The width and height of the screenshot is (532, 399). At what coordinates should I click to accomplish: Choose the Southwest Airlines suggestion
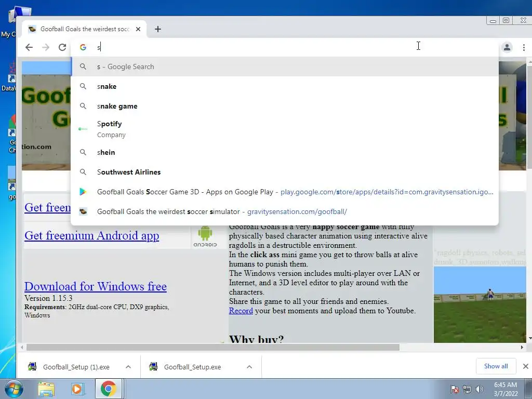(285, 172)
